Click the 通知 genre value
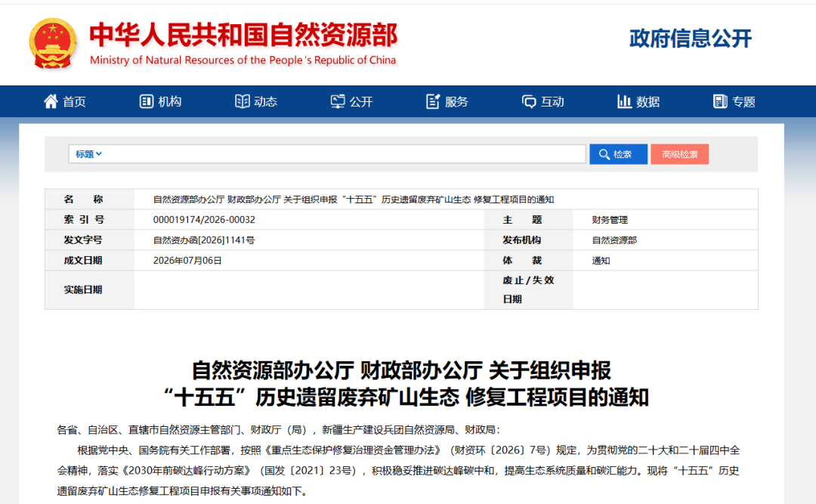 601,261
